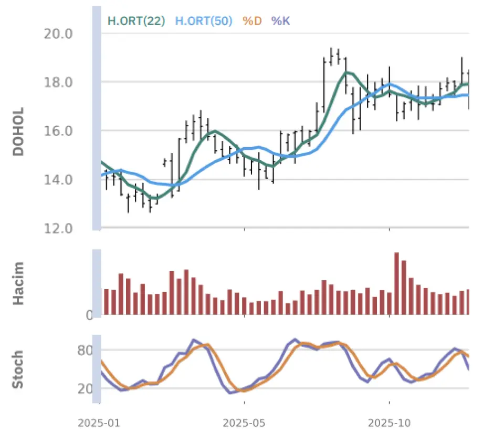The height and width of the screenshot is (442, 504).
Task: Click the %K legend label
Action: pos(280,21)
